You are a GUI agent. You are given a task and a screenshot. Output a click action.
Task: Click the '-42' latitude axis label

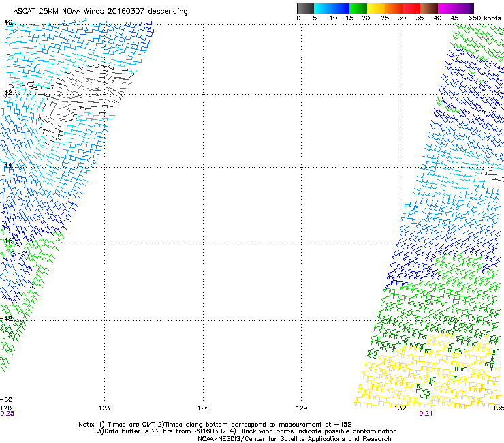point(6,92)
